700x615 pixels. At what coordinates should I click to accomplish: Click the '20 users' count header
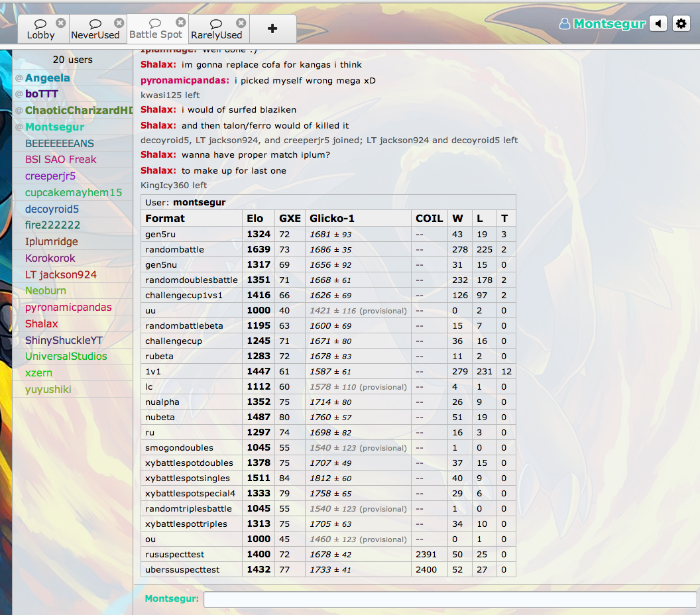(x=73, y=60)
